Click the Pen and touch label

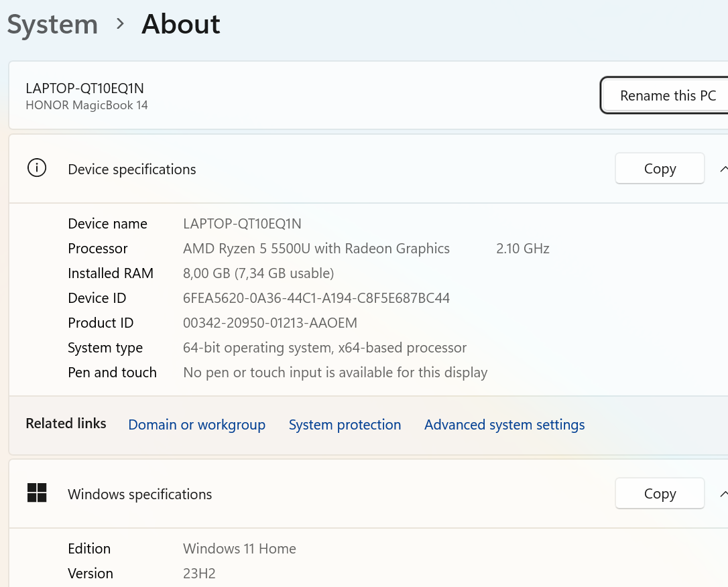(113, 373)
